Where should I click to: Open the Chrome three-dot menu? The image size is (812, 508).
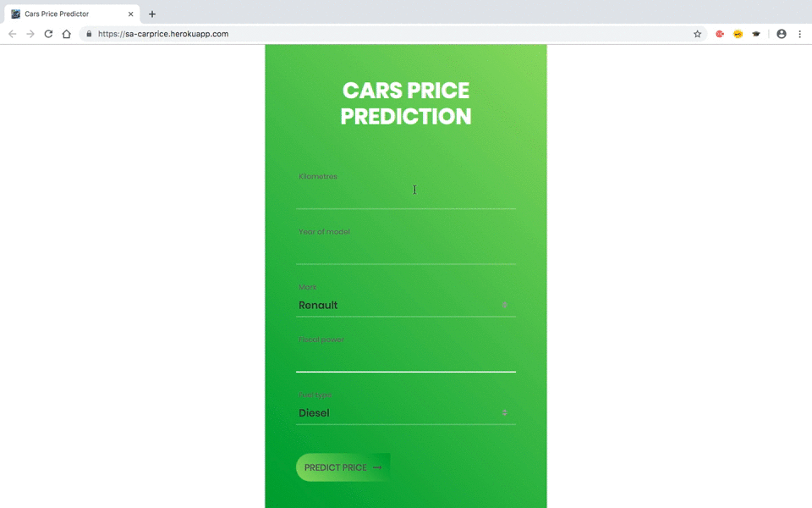[x=799, y=34]
